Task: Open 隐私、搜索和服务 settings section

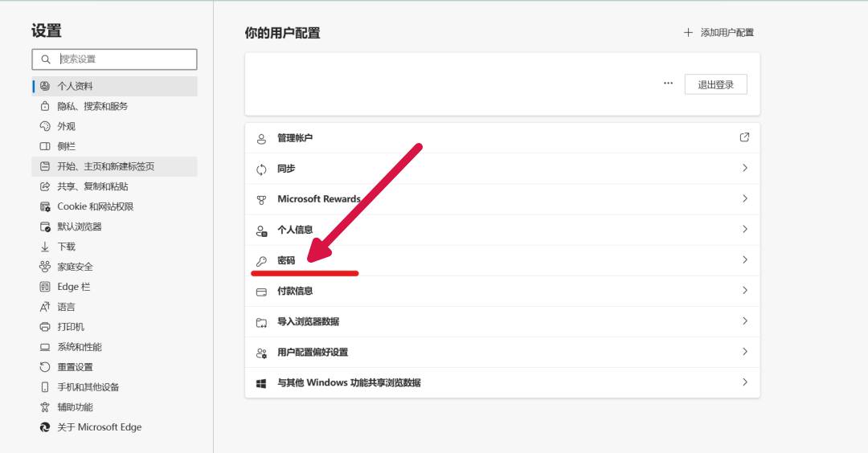Action: 115,106
